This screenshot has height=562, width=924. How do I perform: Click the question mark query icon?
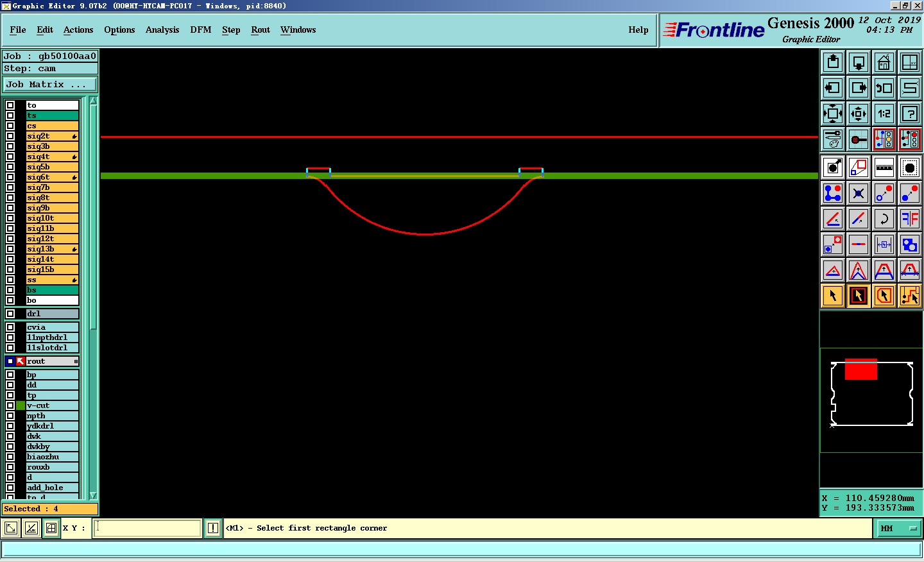pos(910,114)
